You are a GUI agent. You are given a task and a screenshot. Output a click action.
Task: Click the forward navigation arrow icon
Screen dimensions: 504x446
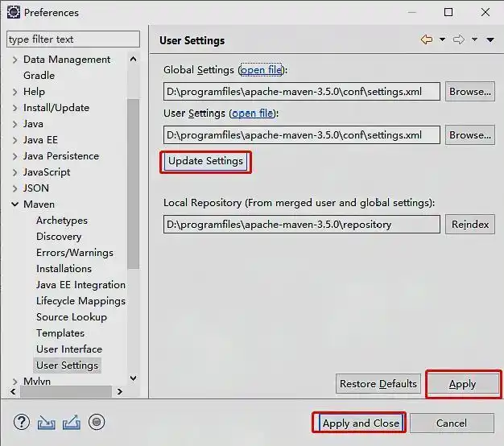point(459,39)
